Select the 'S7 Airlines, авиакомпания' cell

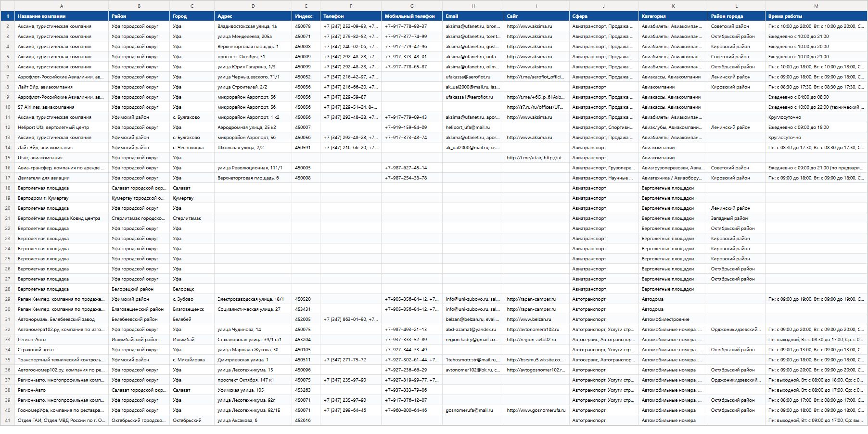(62, 107)
